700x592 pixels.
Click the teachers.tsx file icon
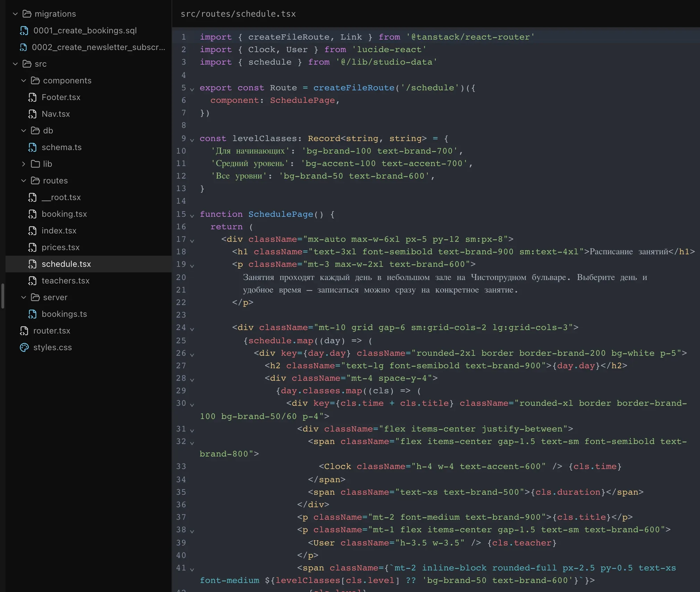point(32,281)
